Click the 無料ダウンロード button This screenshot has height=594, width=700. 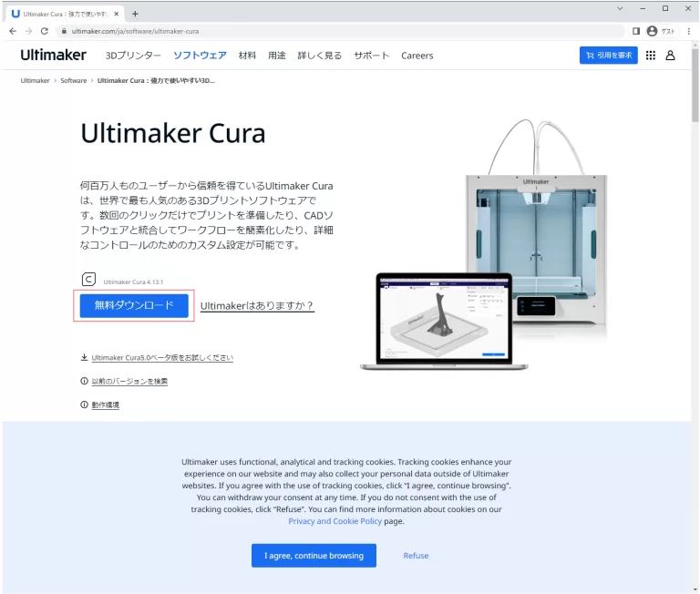pos(134,306)
